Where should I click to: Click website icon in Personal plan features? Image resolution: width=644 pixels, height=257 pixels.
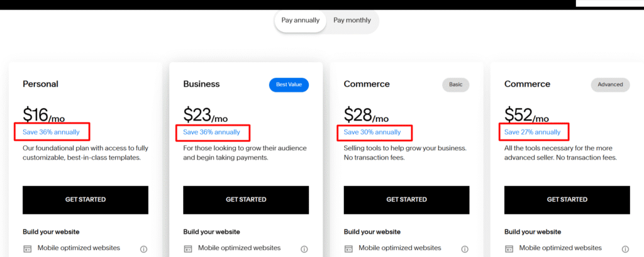click(27, 249)
